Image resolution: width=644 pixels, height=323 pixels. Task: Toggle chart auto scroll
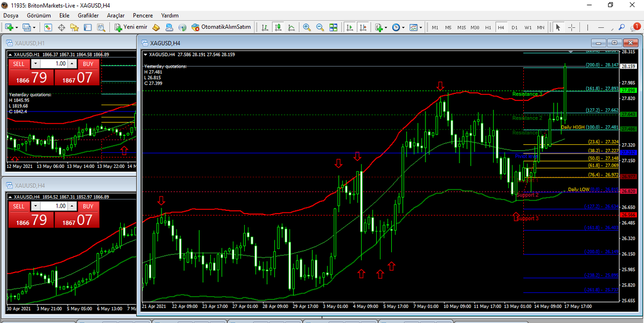(349, 27)
